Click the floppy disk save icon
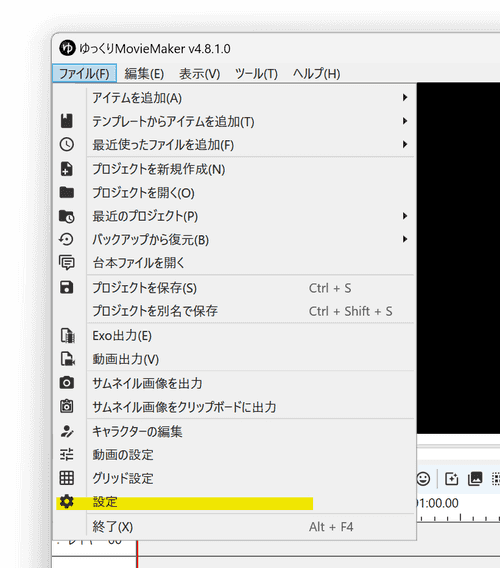This screenshot has width=500, height=568. [67, 288]
